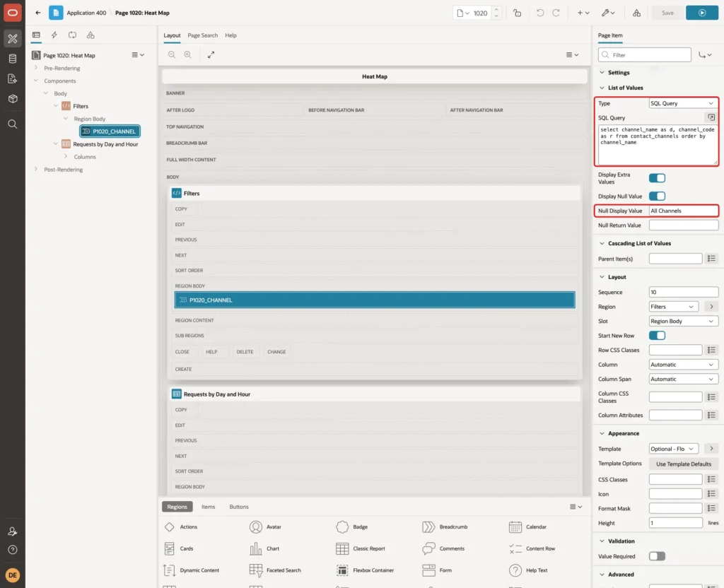The height and width of the screenshot is (588, 724).
Task: Select Requests by Day and Hour tree node
Action: (105, 144)
